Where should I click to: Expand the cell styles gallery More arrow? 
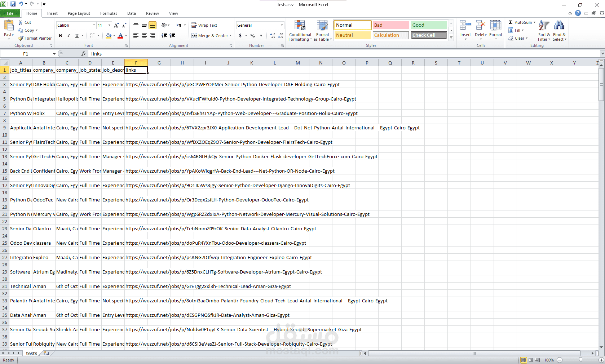pyautogui.click(x=451, y=37)
